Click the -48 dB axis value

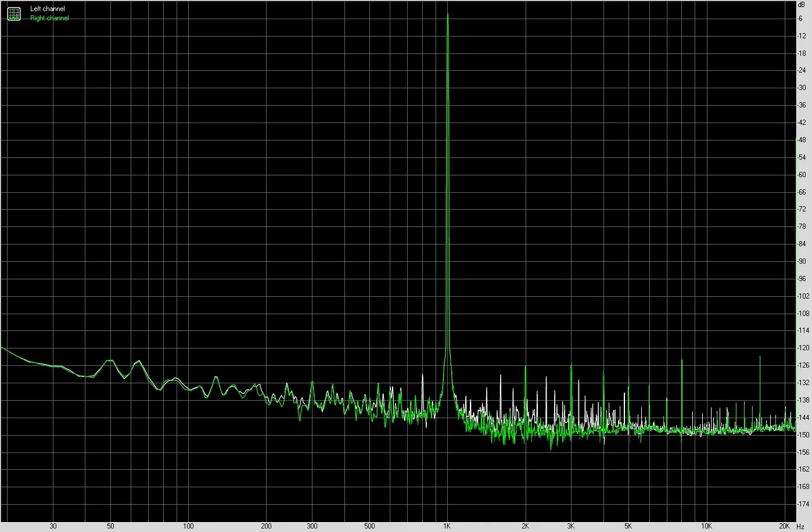(802, 140)
